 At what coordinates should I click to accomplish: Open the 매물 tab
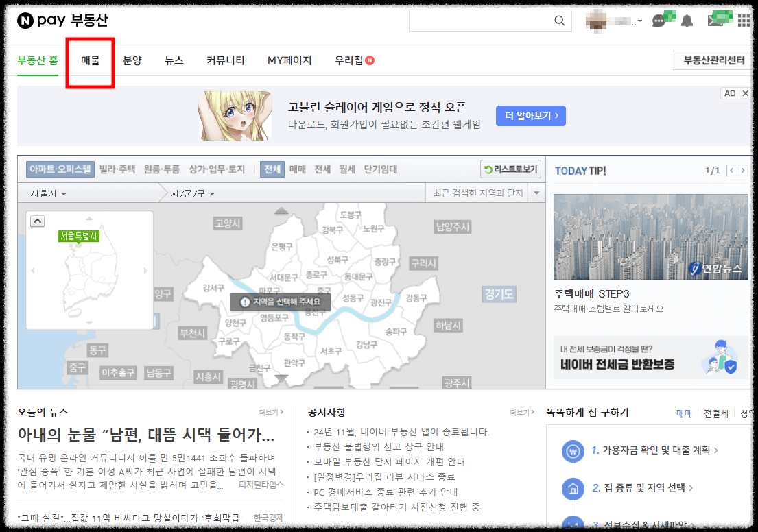click(91, 61)
